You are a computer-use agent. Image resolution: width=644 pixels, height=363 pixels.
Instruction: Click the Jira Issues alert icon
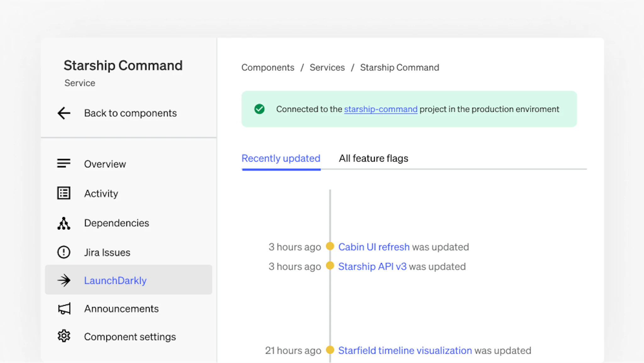click(64, 252)
